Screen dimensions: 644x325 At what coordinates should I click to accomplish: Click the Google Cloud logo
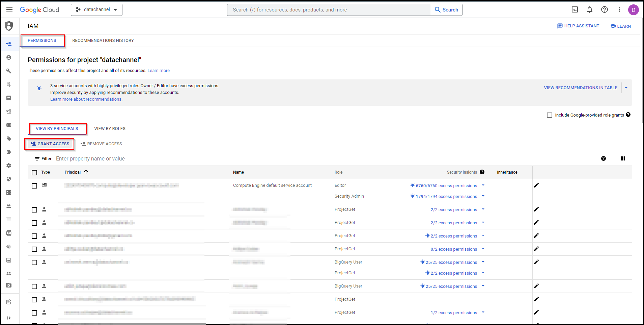pos(39,10)
